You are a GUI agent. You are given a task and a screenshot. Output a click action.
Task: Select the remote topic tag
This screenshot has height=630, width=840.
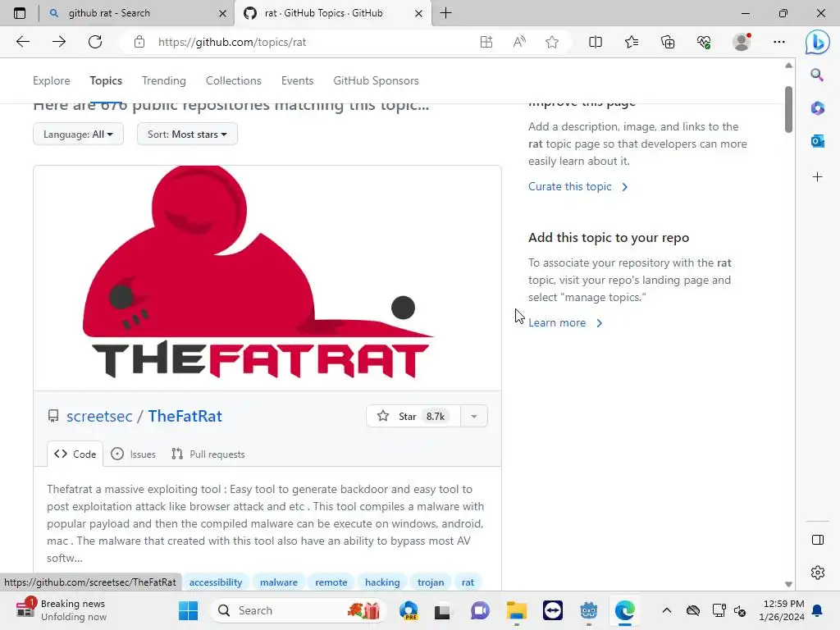click(331, 582)
